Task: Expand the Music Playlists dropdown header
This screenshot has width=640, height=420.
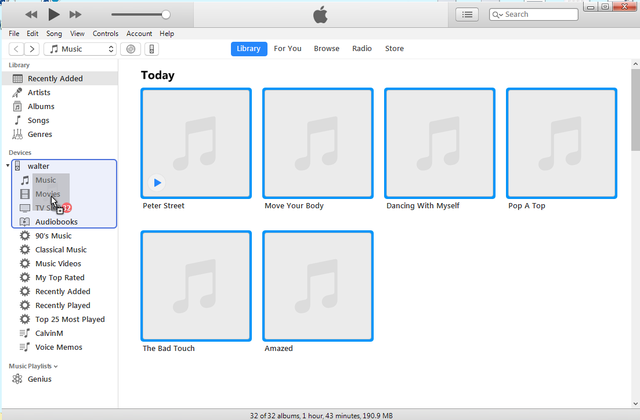Action: click(33, 366)
